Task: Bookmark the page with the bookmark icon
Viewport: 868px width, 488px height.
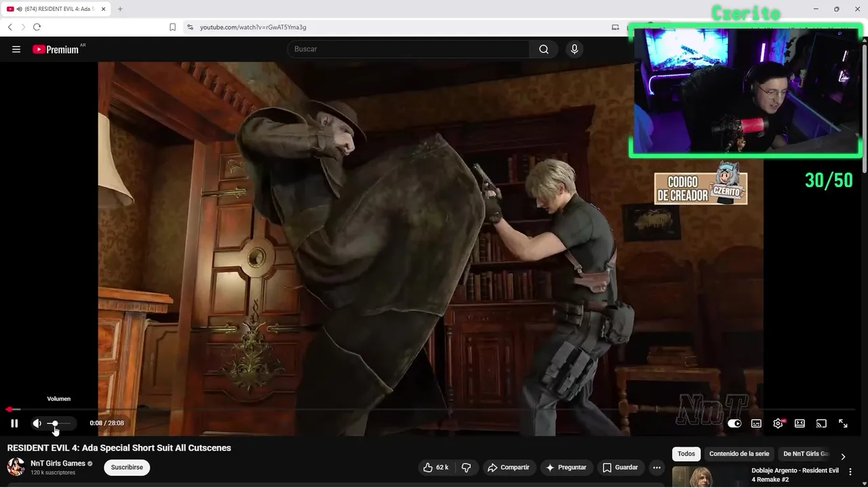Action: pos(172,27)
